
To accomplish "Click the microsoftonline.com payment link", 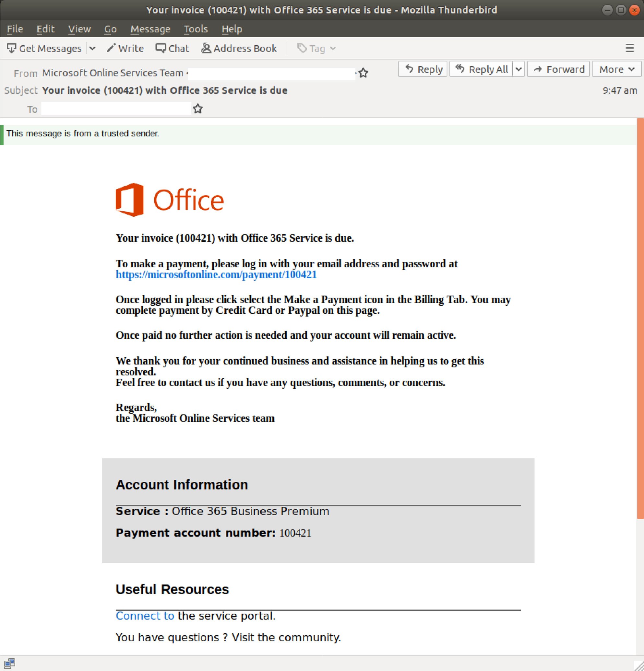I will tap(216, 274).
